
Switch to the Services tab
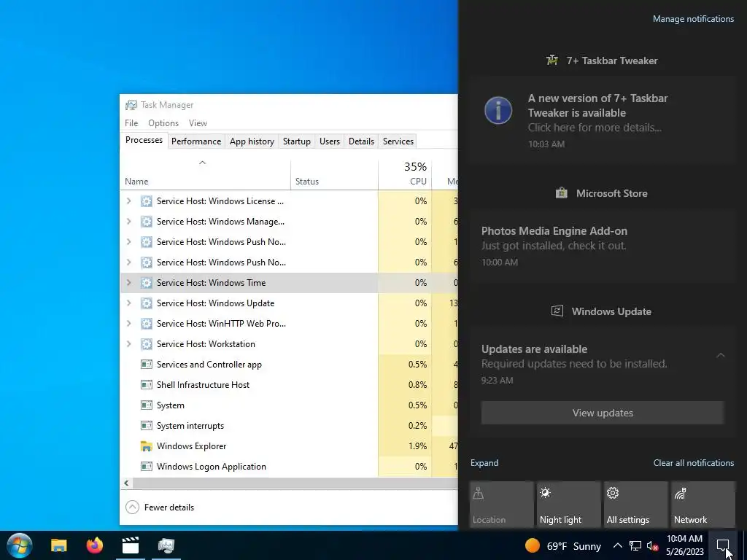398,141
